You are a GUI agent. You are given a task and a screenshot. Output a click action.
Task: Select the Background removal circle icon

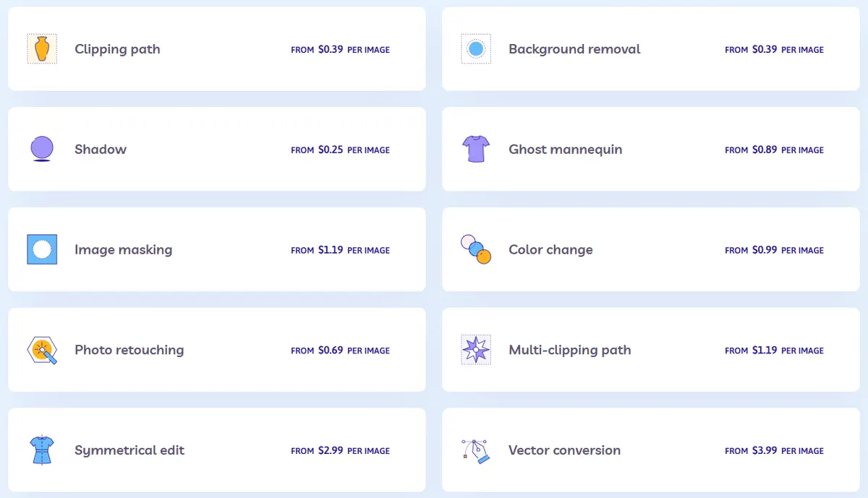click(x=476, y=49)
